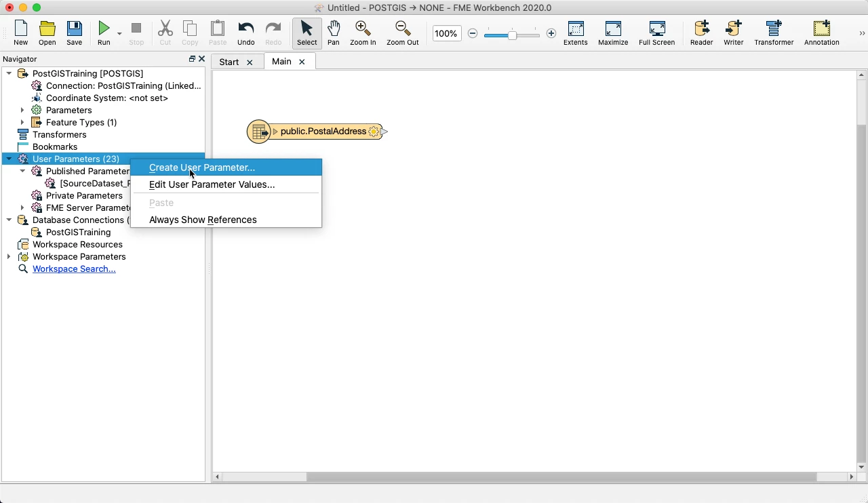Image resolution: width=868 pixels, height=503 pixels.
Task: Close the Main tab
Action: pyautogui.click(x=302, y=62)
